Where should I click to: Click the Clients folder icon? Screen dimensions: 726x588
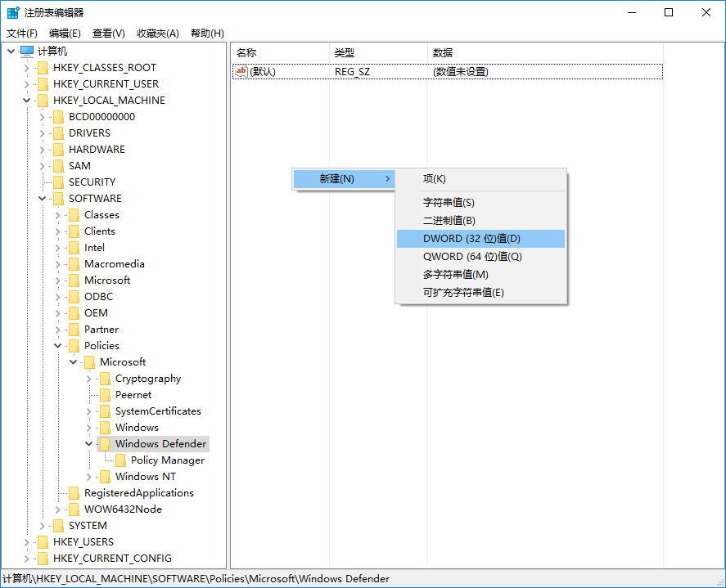click(x=74, y=231)
